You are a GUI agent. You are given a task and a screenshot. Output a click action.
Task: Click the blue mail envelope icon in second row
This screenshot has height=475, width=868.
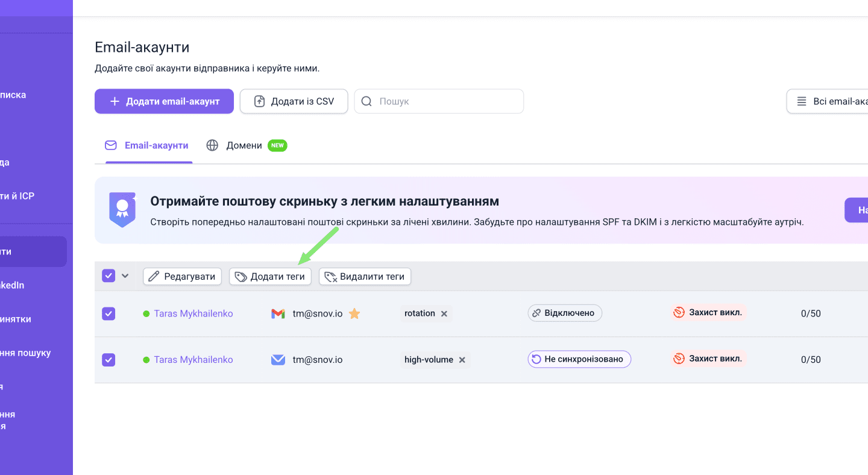pos(278,360)
